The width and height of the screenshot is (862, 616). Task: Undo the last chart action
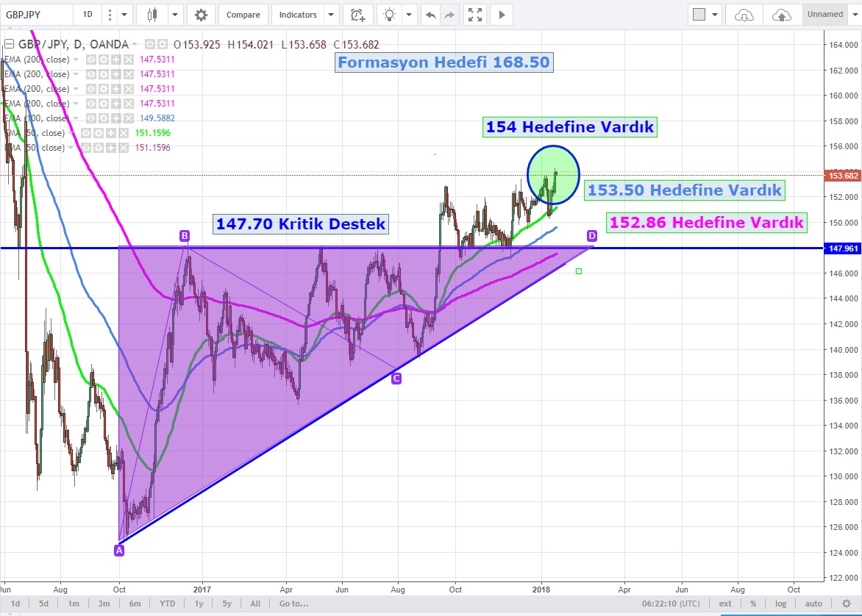click(x=430, y=15)
